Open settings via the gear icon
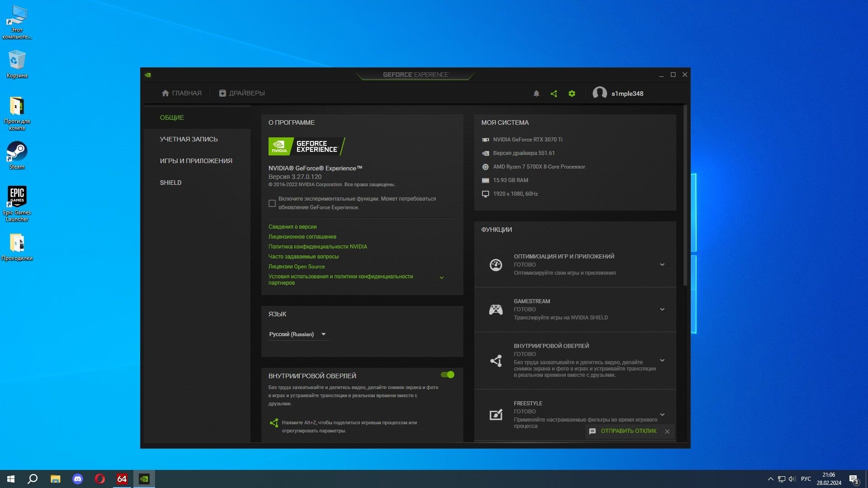The width and height of the screenshot is (868, 488). pyautogui.click(x=572, y=94)
